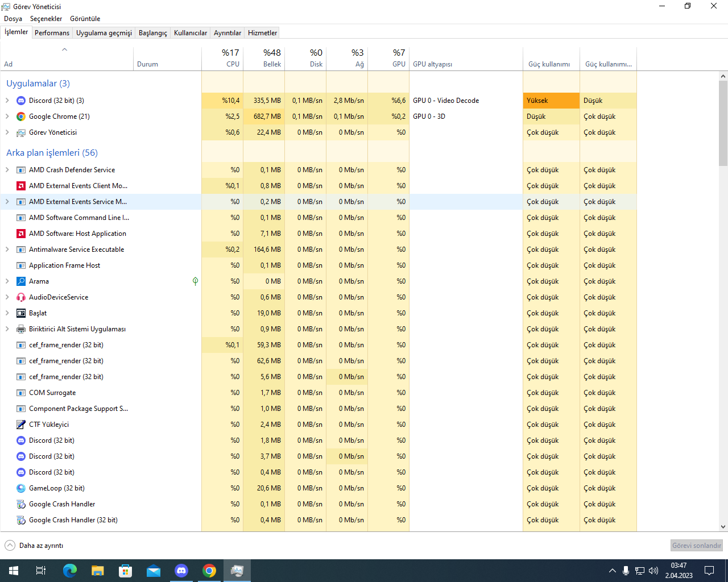Sort by the Ad column header
Image resolution: width=728 pixels, height=582 pixels.
pyautogui.click(x=67, y=58)
